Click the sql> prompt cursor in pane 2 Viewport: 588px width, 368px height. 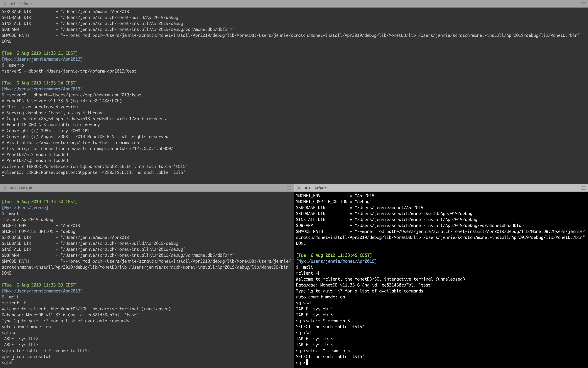tap(13, 363)
